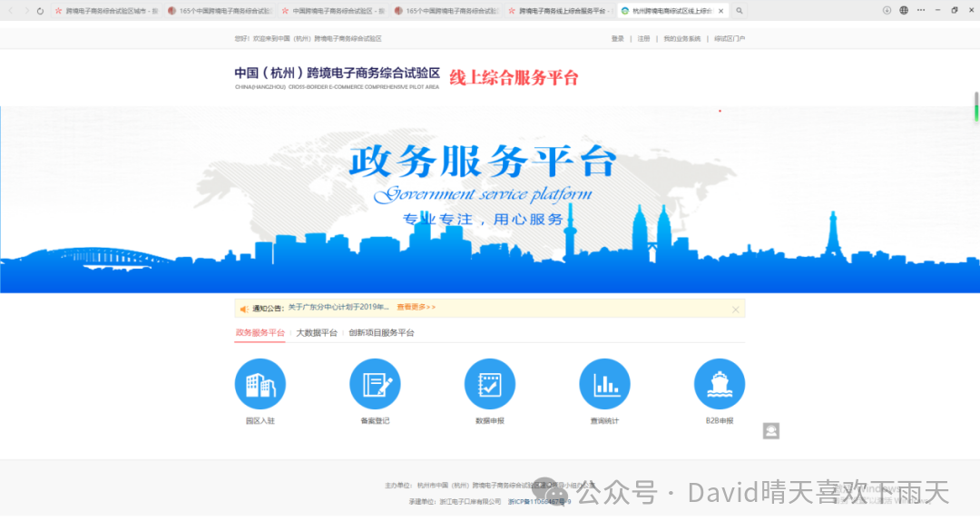Open notice 关于广东分中心计划于2019年...
Image resolution: width=980 pixels, height=531 pixels.
(x=338, y=307)
